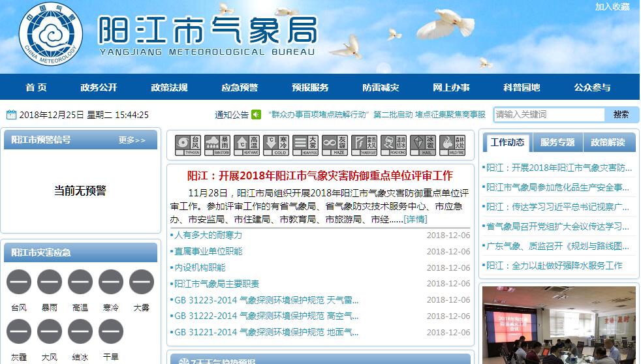Open news 阳江：传达学习习近平总书记视察广...
641x364 pixels.
point(557,207)
